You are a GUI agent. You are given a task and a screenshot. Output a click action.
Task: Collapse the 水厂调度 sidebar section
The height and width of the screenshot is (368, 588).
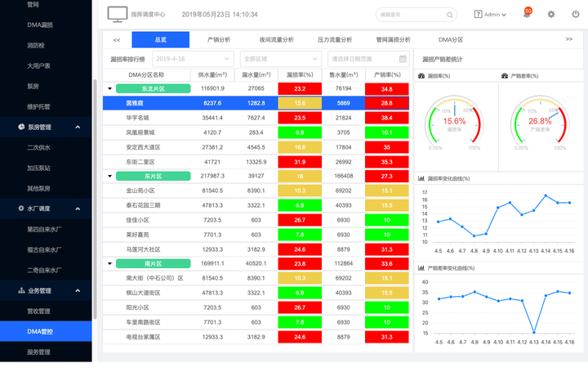pos(78,209)
